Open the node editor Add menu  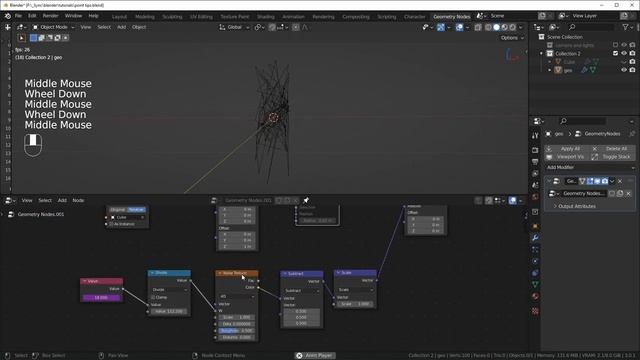click(62, 200)
